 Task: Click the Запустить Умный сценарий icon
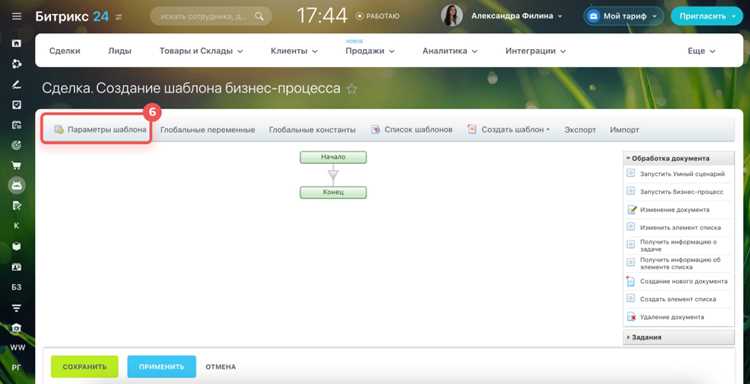click(x=631, y=174)
